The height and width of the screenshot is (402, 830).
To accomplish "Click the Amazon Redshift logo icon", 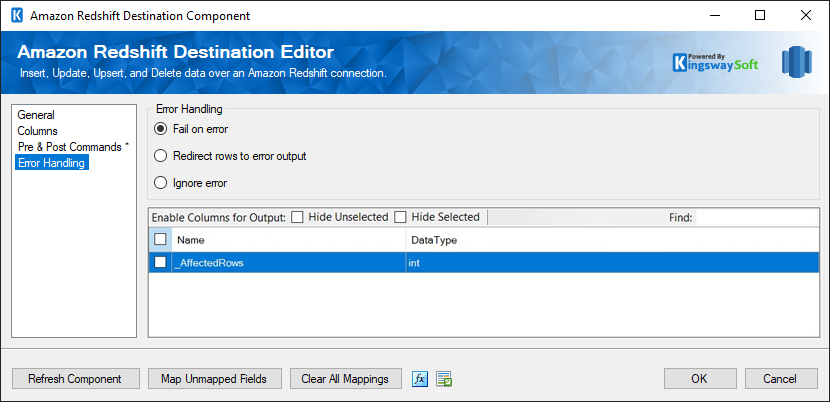I will tap(797, 62).
